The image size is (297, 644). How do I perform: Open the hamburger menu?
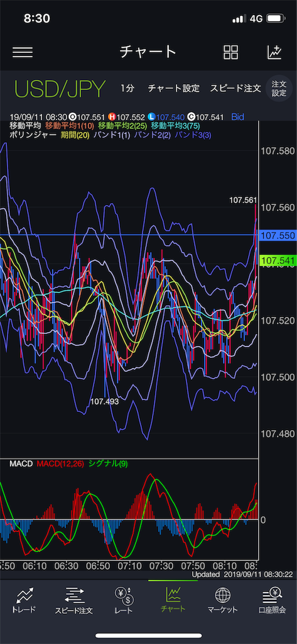(23, 52)
